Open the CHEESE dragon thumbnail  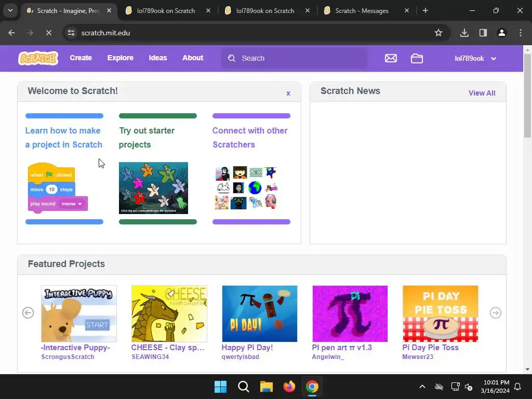pyautogui.click(x=169, y=313)
